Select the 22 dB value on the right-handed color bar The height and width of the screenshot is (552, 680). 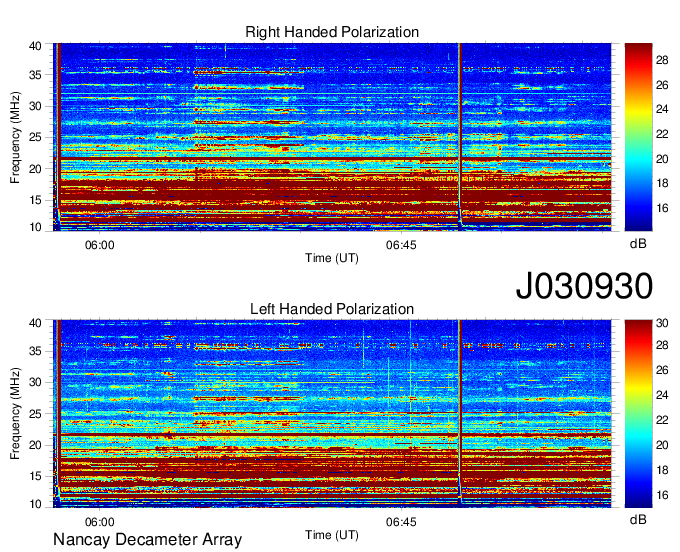(x=662, y=134)
